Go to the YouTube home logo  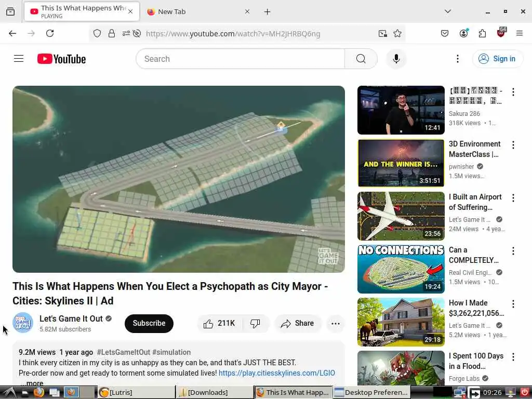point(61,59)
